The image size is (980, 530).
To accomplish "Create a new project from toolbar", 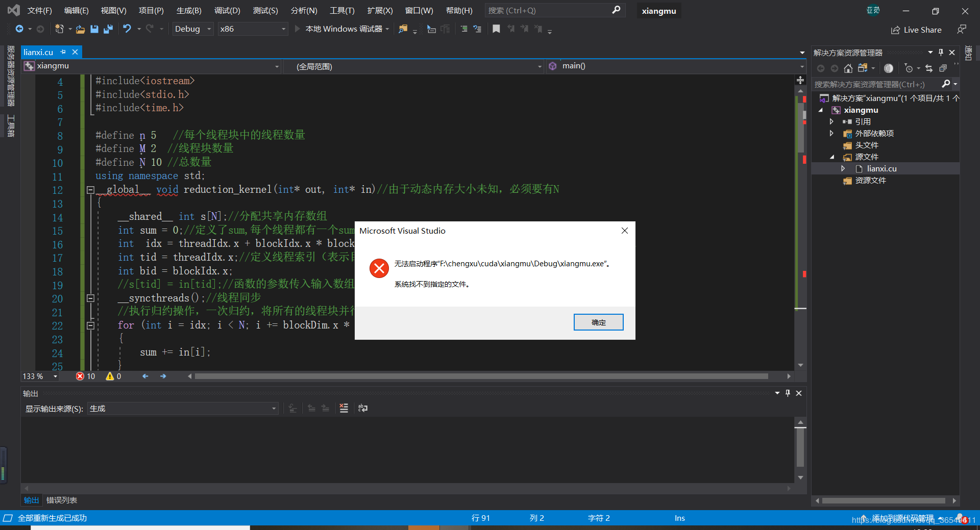I will [x=60, y=29].
